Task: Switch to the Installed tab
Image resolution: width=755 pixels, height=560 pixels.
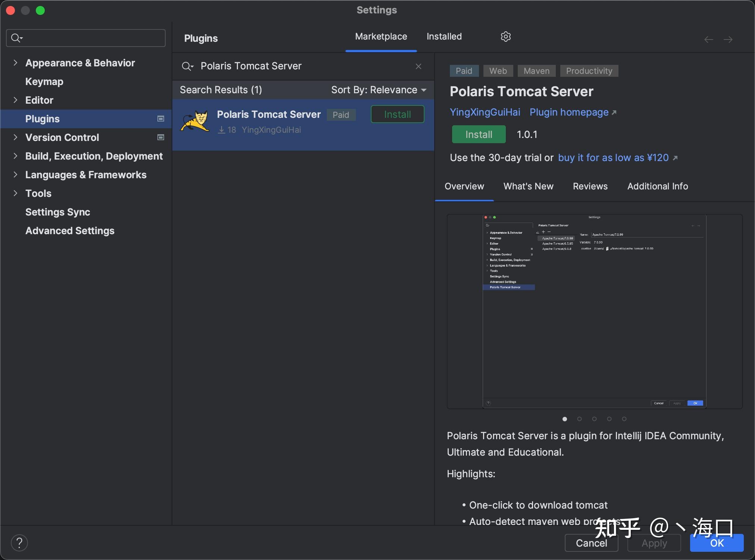Action: pyautogui.click(x=444, y=36)
